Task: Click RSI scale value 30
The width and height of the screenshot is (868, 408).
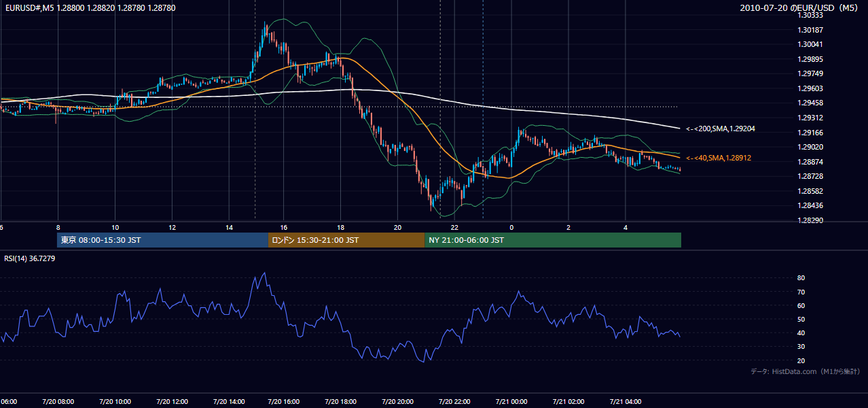Action: 801,347
